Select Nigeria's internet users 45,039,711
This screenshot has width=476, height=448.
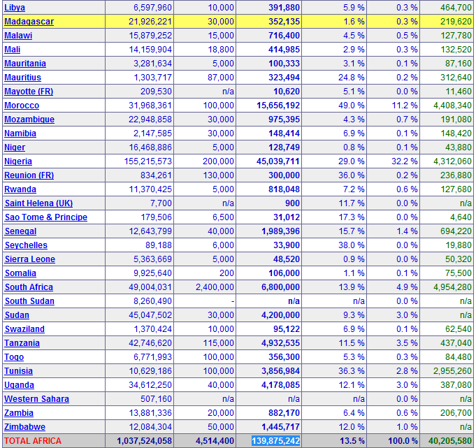click(278, 161)
